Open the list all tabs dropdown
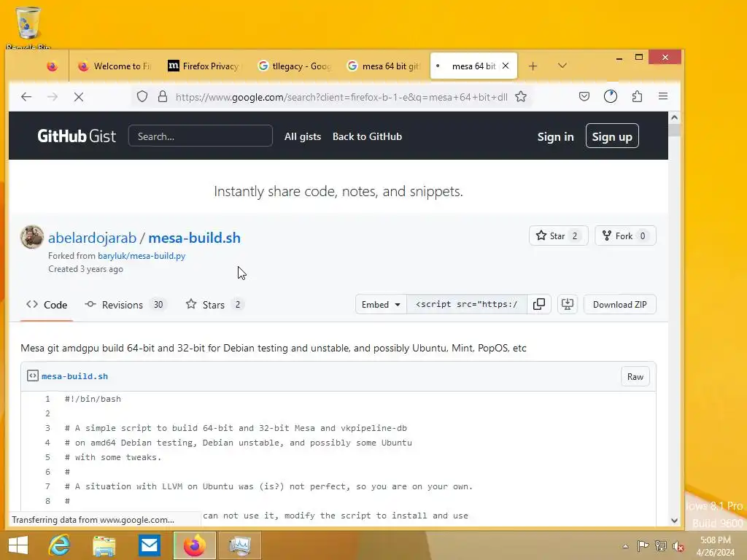 [x=562, y=66]
